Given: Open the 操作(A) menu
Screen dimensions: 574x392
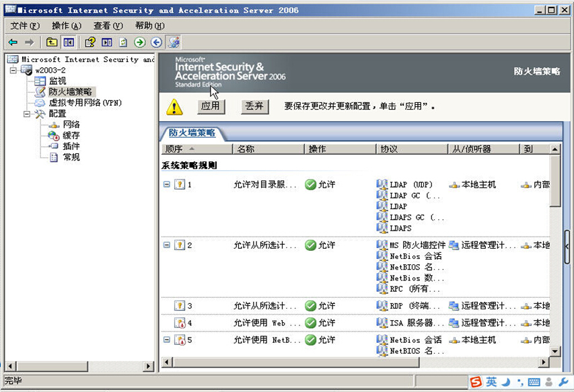Looking at the screenshot, I should click(x=66, y=26).
